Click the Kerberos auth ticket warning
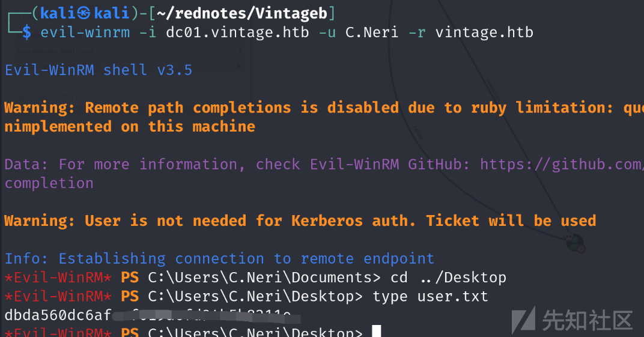 click(x=300, y=221)
